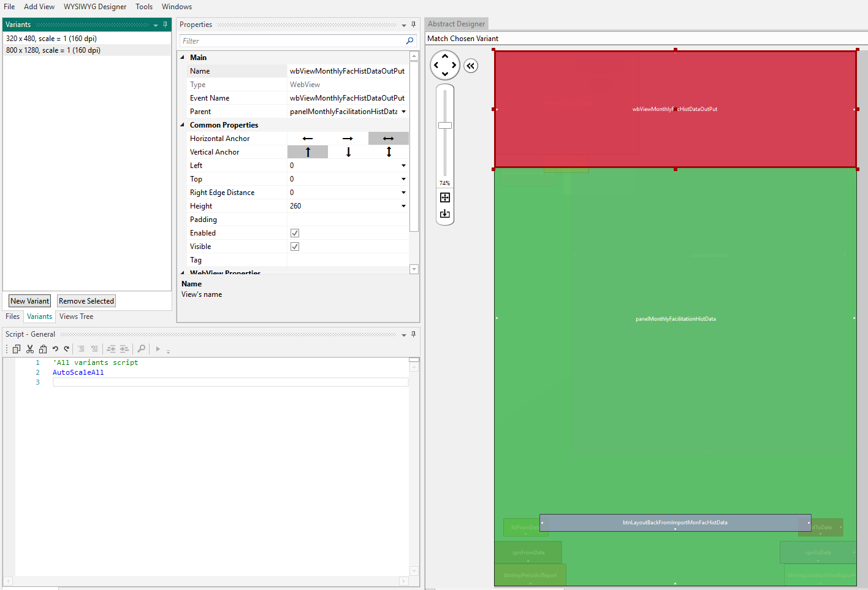This screenshot has width=868, height=590.
Task: Click the Cut icon in the script toolbar
Action: [x=29, y=348]
